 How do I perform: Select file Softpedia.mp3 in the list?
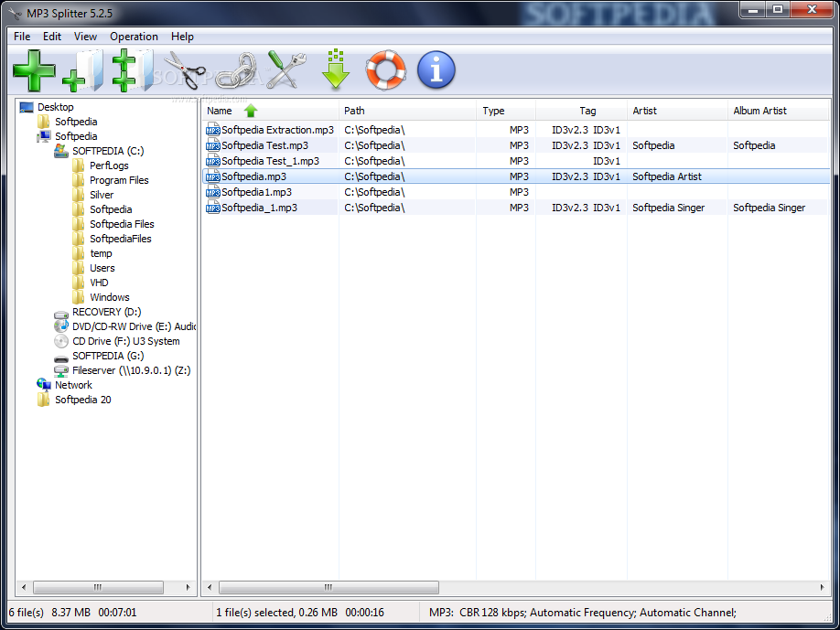pyautogui.click(x=254, y=176)
